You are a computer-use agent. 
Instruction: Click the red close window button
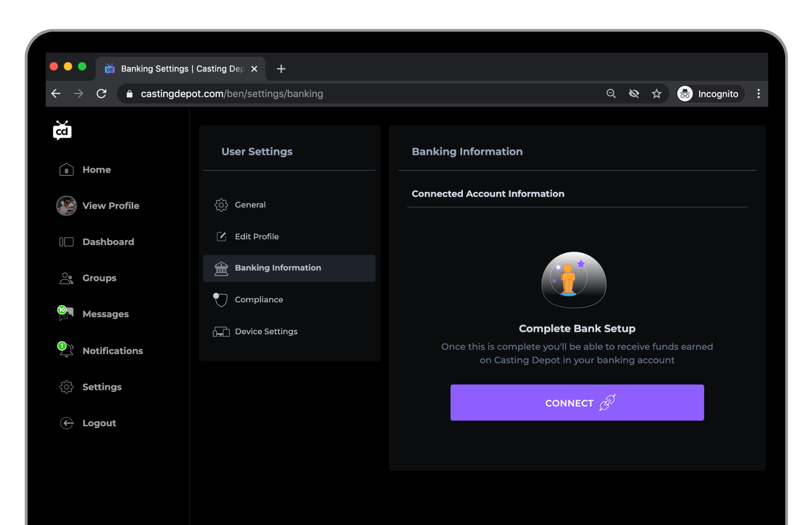tap(54, 67)
